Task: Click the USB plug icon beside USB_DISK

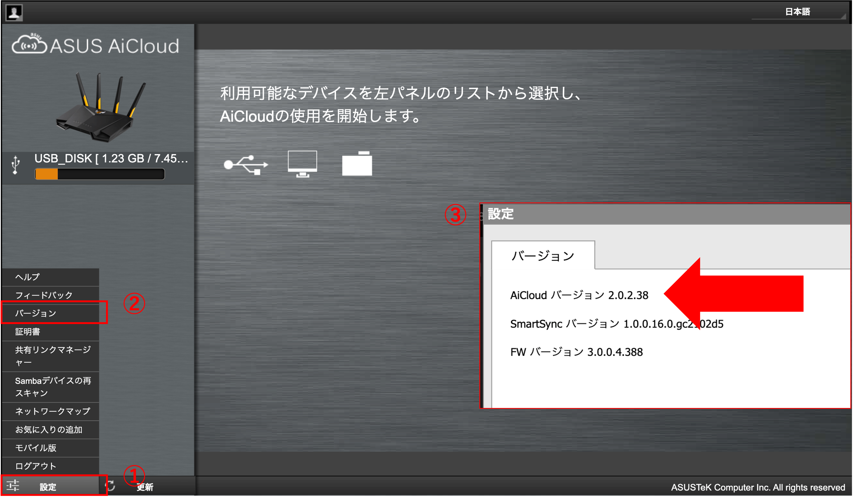Action: tap(15, 165)
